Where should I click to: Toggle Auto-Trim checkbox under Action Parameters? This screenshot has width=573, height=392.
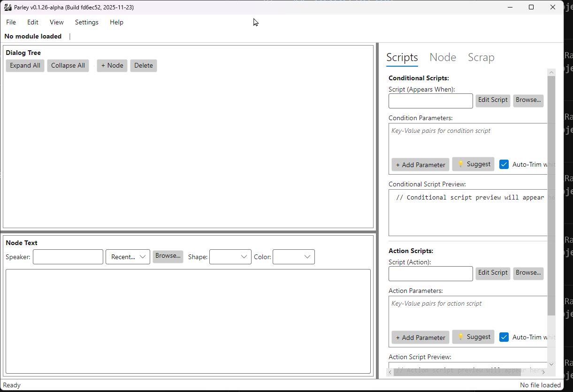click(x=504, y=337)
